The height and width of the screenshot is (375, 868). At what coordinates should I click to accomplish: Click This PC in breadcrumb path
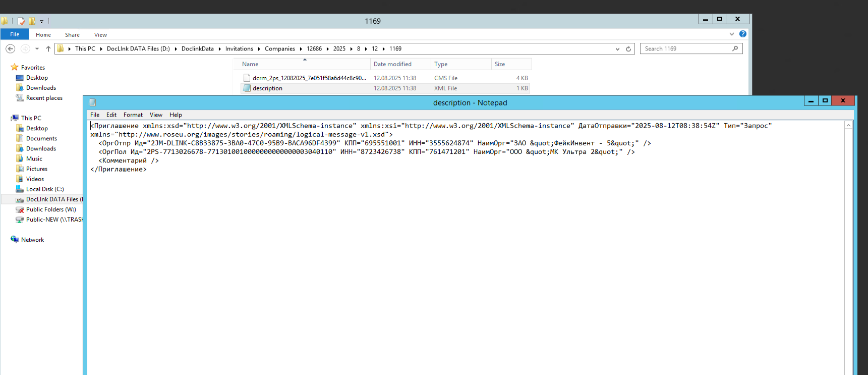pos(85,49)
